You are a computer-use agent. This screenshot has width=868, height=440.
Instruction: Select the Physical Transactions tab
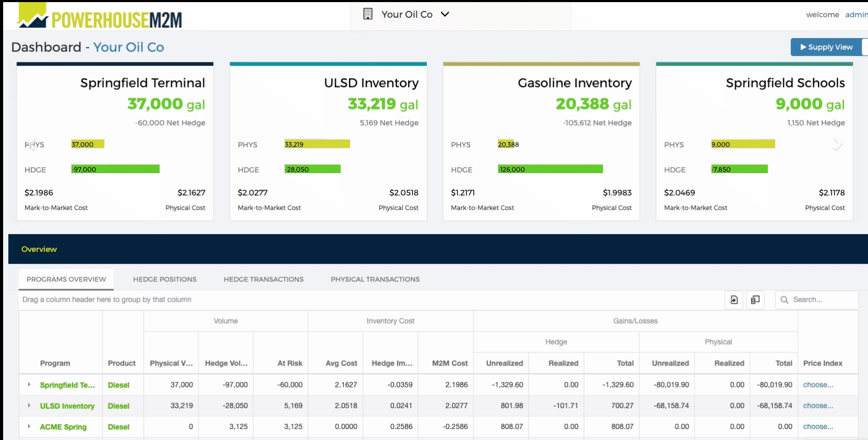[375, 279]
